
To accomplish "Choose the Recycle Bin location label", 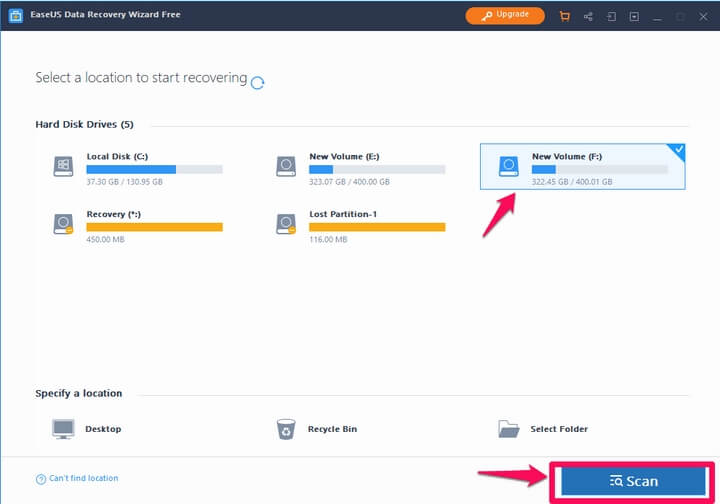I will (x=332, y=429).
